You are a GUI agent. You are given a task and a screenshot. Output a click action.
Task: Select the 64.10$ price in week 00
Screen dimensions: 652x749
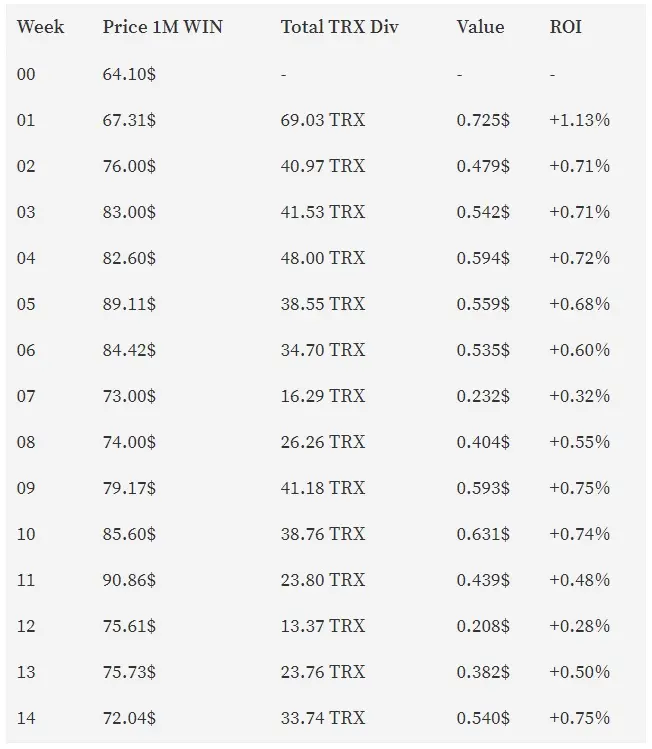[x=129, y=74]
